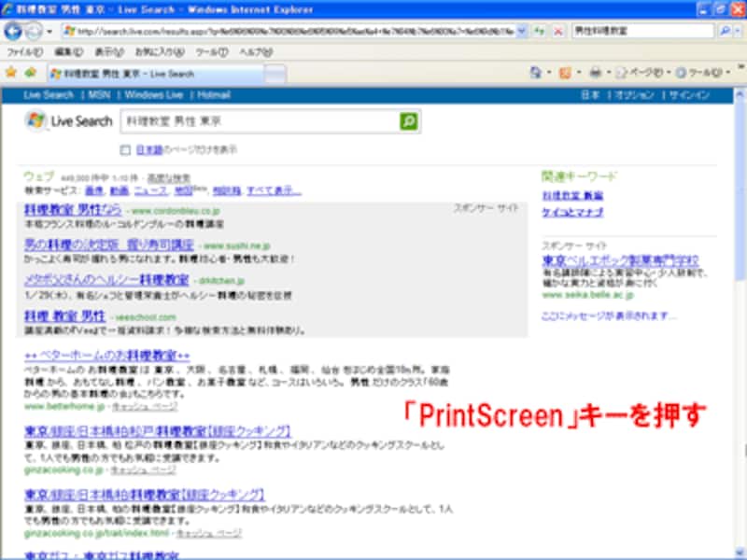This screenshot has height=560, width=747.
Task: Open the 高度な検索 link
Action: pos(169,178)
